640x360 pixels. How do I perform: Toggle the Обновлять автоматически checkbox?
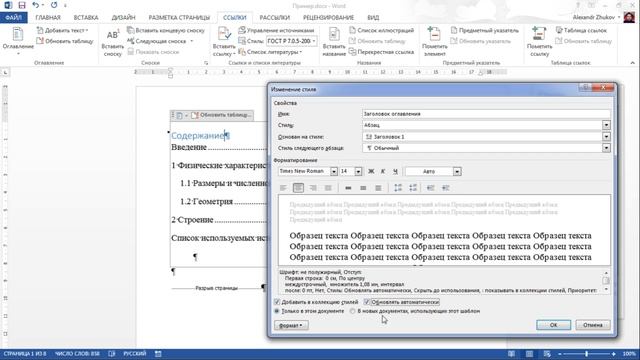(x=367, y=302)
